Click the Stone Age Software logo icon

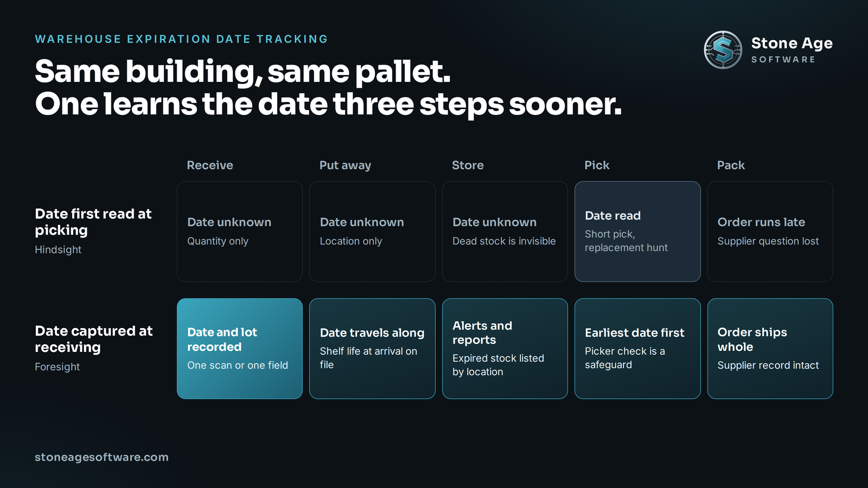723,50
